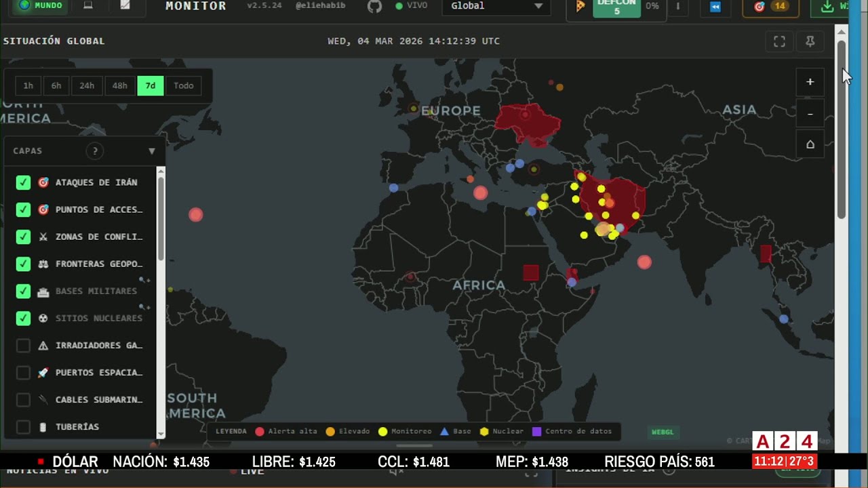Uncheck the Puntos de Acces layer

coord(23,209)
